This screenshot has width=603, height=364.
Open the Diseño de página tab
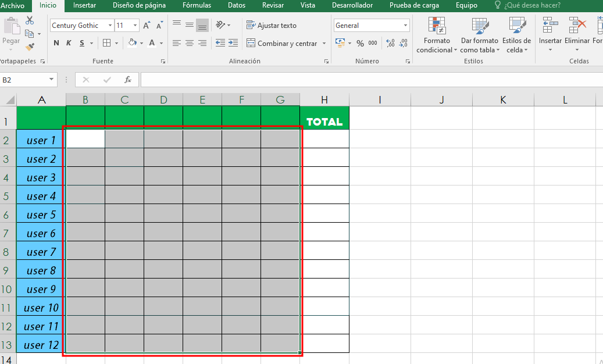point(139,5)
